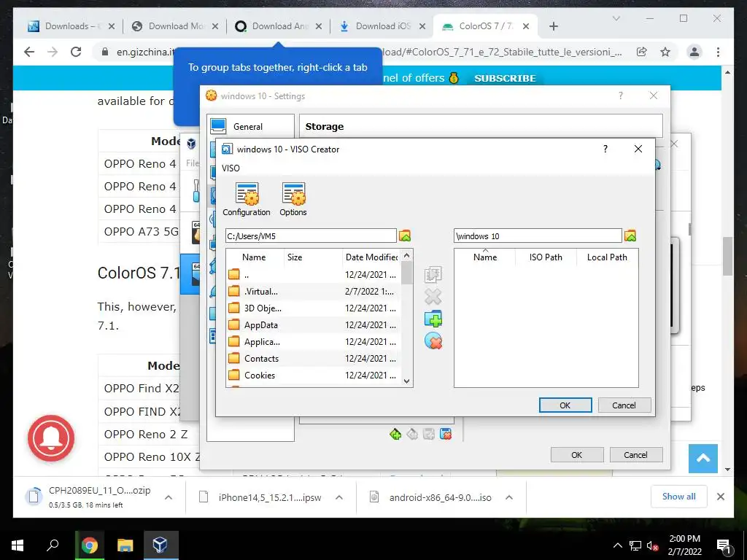This screenshot has width=747, height=560.
Task: Sort host files by Size column
Action: 313,257
